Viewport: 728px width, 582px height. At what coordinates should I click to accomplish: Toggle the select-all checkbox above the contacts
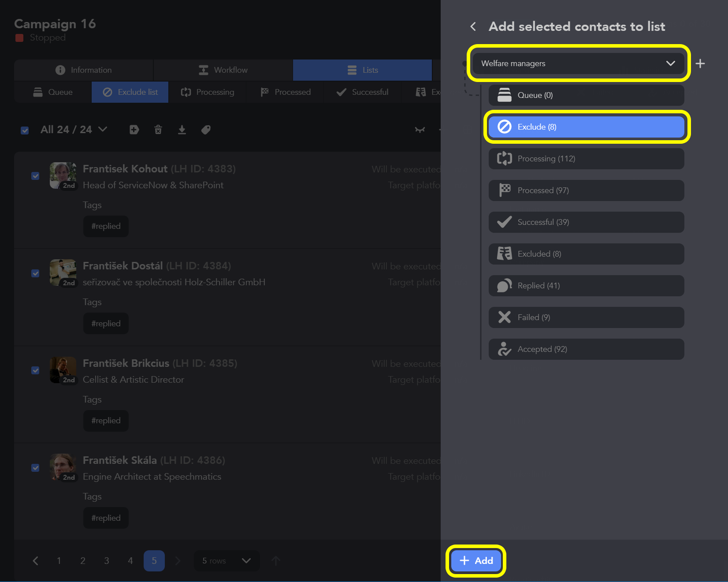[25, 130]
